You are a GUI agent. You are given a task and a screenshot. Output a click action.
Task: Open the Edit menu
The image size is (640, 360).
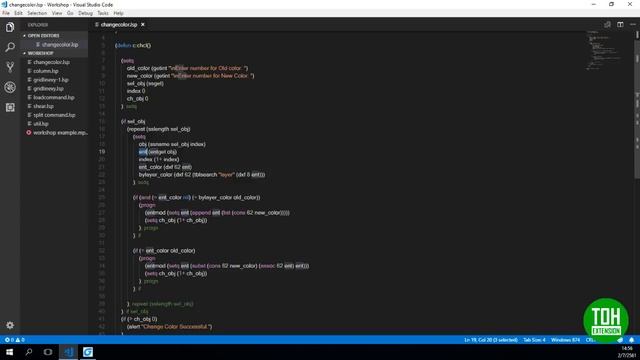(x=18, y=13)
